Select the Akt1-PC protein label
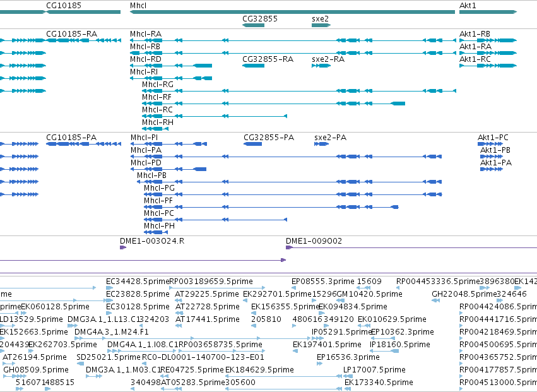The image size is (537, 392). 493,138
